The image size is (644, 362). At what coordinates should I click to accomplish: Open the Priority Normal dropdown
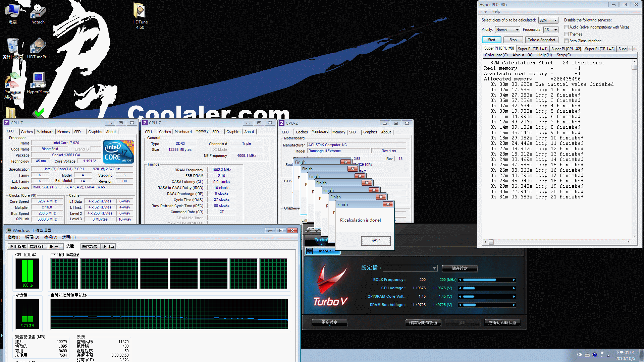pos(507,30)
